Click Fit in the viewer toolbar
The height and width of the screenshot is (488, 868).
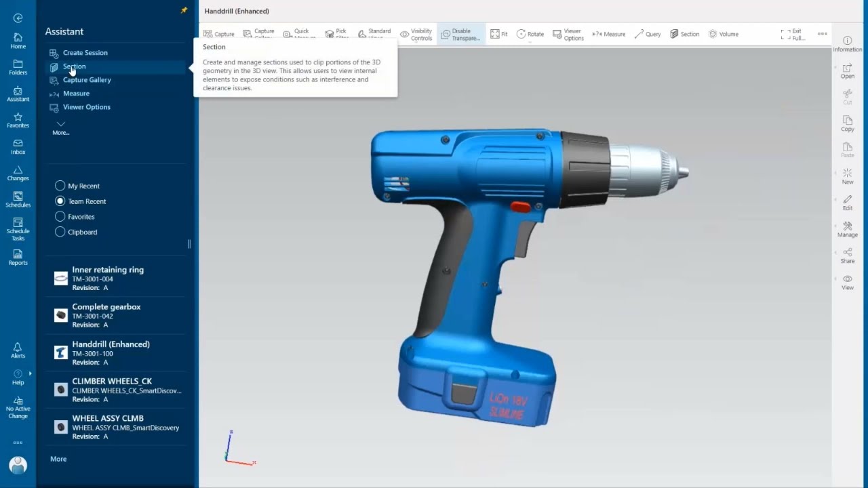(x=499, y=34)
